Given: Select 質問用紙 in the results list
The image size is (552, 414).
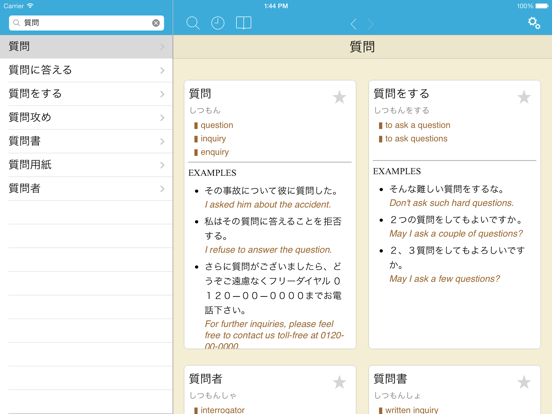Looking at the screenshot, I should (x=86, y=165).
